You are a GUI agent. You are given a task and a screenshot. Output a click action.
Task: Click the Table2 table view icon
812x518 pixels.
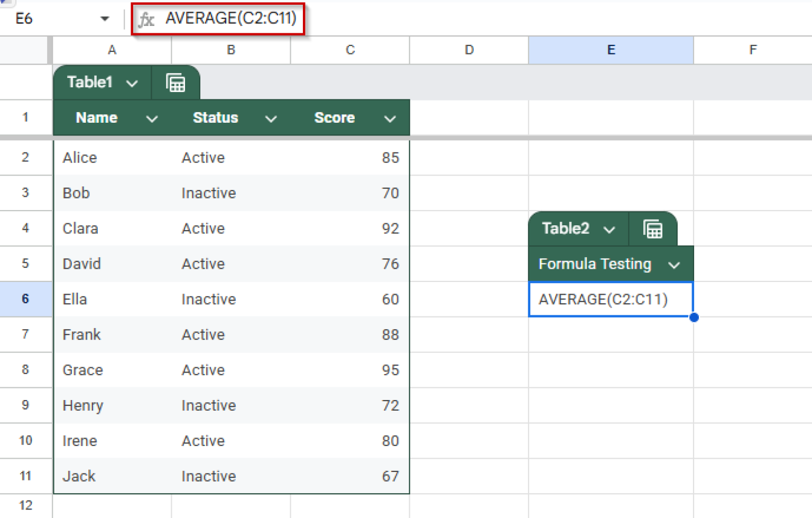(x=653, y=229)
